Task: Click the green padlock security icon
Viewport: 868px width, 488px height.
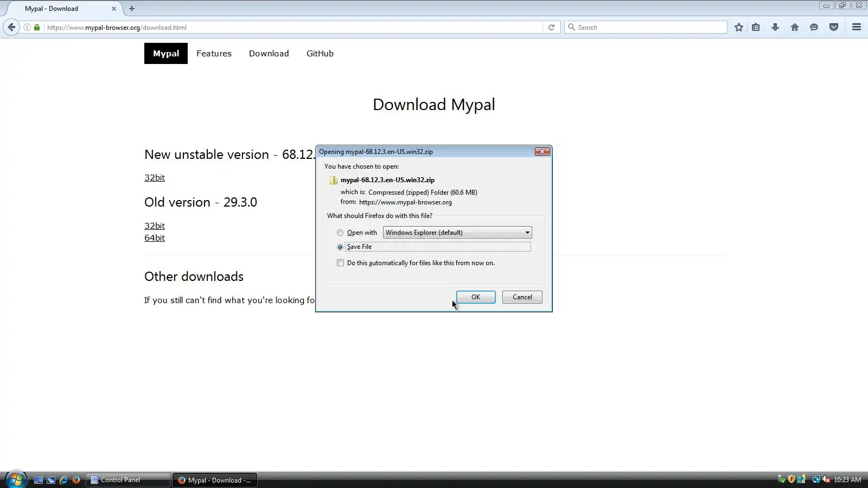Action: (37, 27)
